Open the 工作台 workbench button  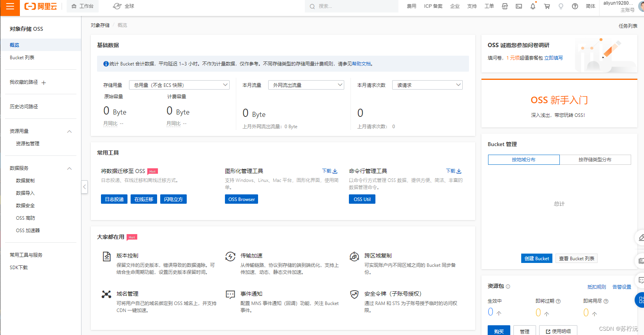(x=83, y=6)
